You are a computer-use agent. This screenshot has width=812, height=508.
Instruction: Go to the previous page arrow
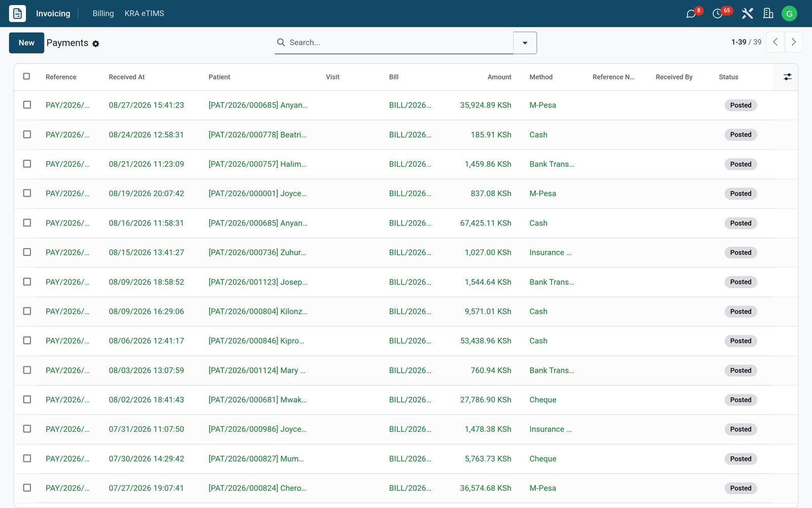click(x=775, y=42)
